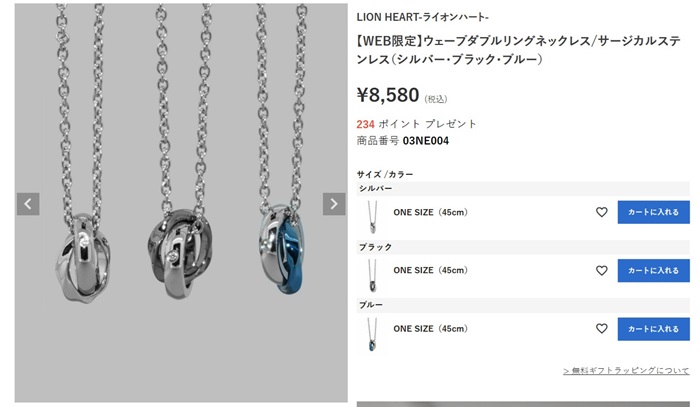This screenshot has height=407, width=700.
Task: Click the blue double ring pendant in main image
Action: pyautogui.click(x=282, y=249)
